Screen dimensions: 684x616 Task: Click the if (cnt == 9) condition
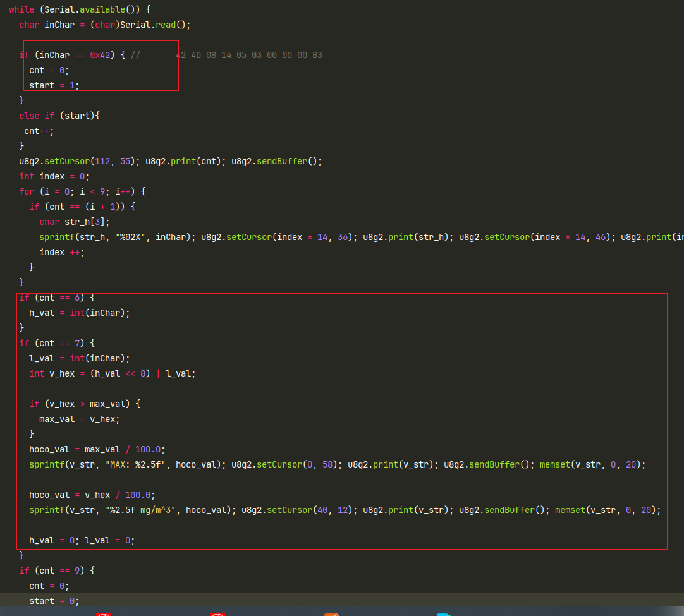[x=57, y=571]
